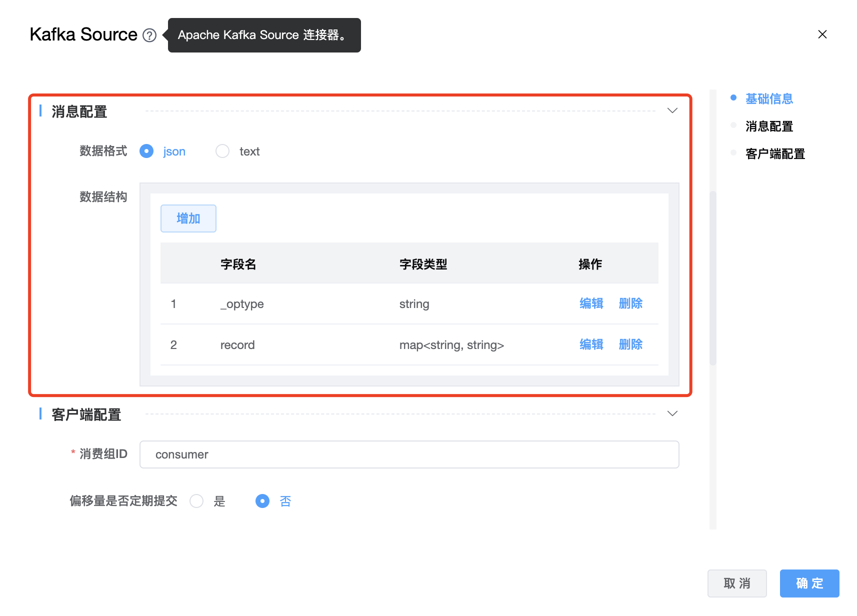Click the 取消 cancel button
Viewport: 857px width, 616px height.
736,583
